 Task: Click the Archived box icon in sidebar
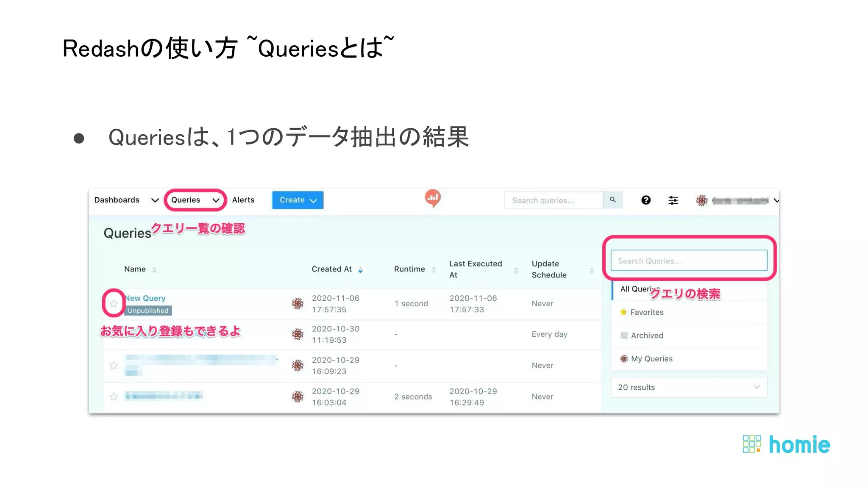click(x=624, y=335)
